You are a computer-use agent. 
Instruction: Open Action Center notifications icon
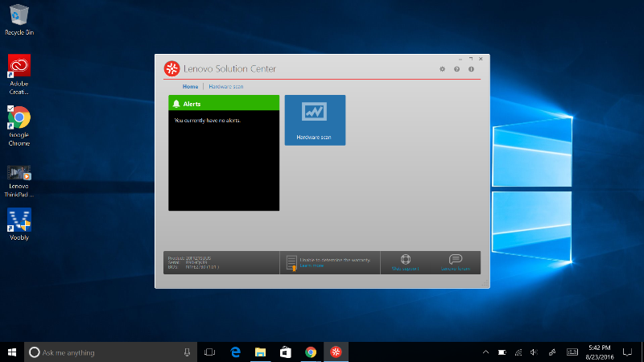[x=627, y=352]
